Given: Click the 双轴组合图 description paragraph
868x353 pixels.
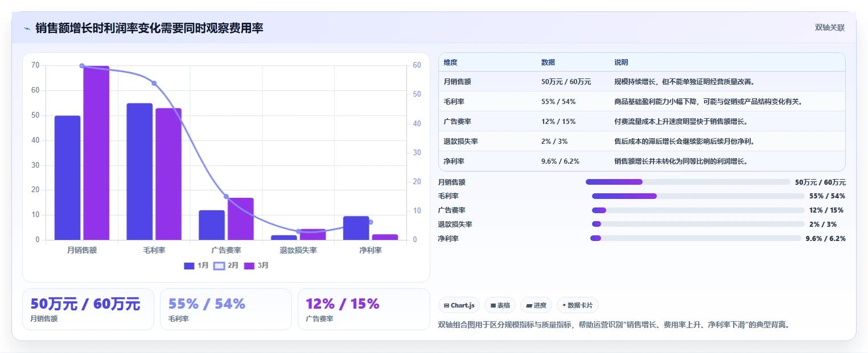Looking at the screenshot, I should [x=614, y=325].
